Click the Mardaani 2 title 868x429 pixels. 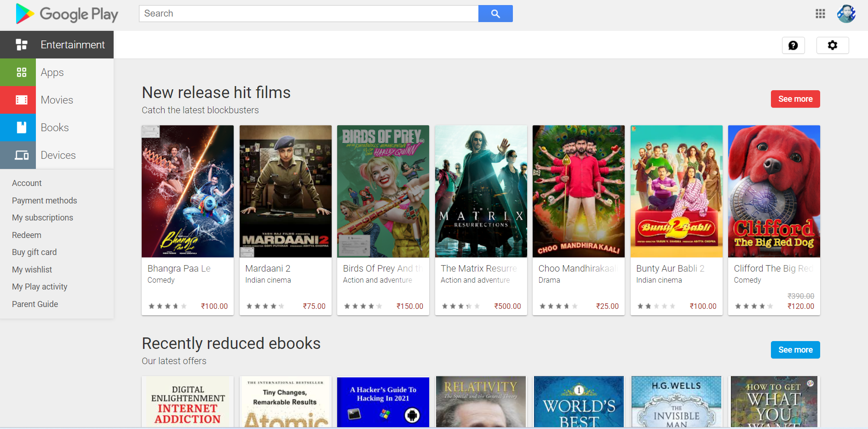pos(268,268)
